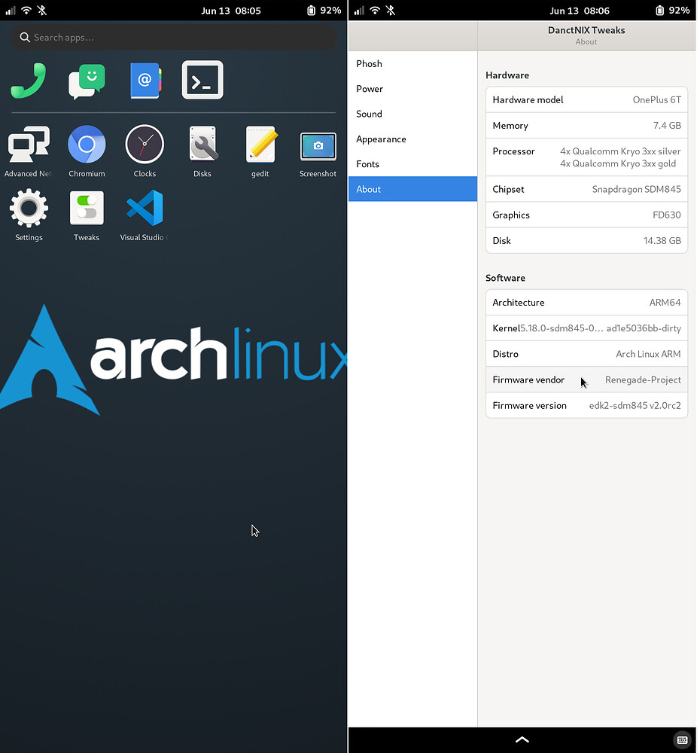Click Bluetooth icon in left status bar

coord(42,10)
